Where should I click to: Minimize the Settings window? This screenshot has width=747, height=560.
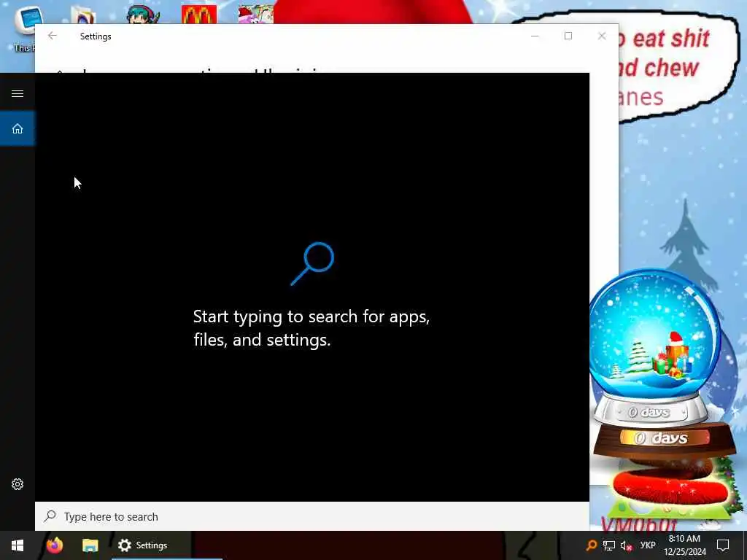pos(535,36)
